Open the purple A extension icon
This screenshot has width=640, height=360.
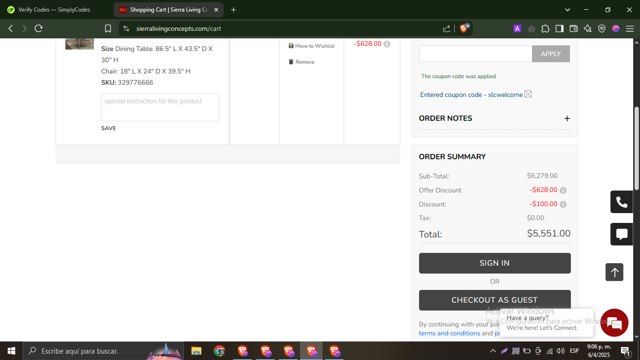pyautogui.click(x=517, y=29)
